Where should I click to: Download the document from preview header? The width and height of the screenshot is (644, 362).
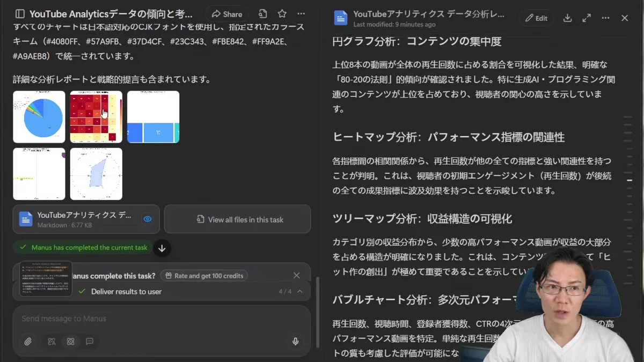click(567, 18)
